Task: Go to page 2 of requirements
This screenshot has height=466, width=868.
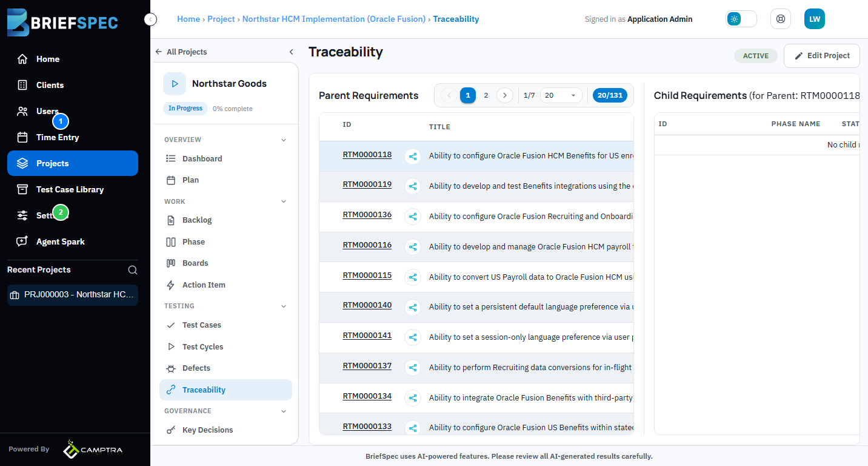Action: [486, 95]
